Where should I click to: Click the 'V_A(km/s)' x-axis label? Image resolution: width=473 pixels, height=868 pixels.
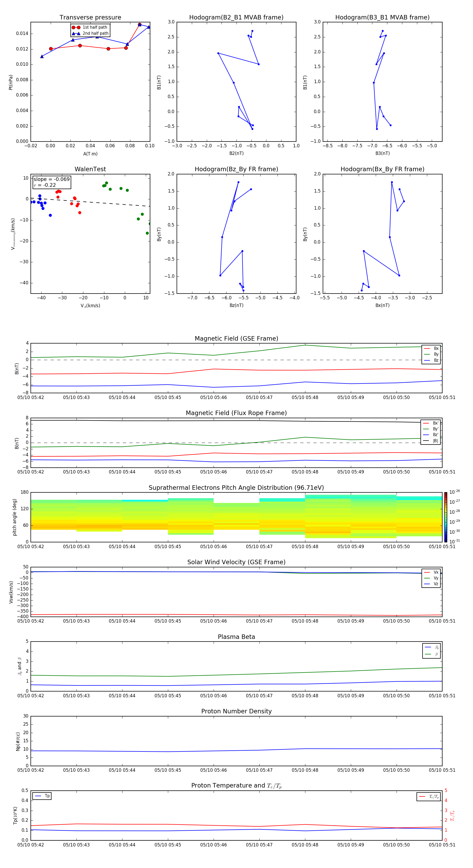90,306
